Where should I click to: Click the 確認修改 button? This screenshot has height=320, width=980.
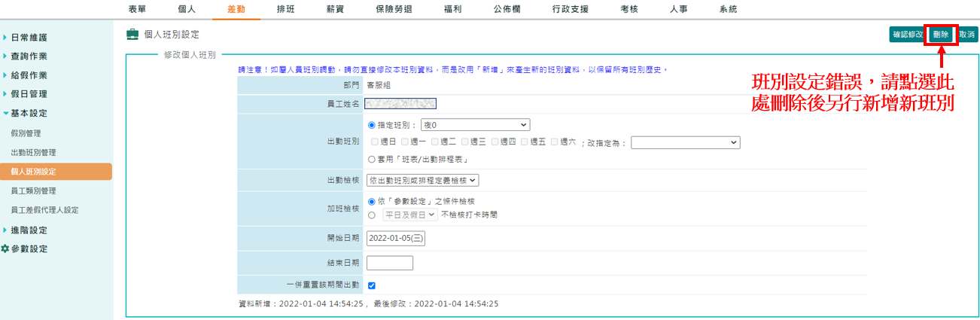[x=908, y=35]
